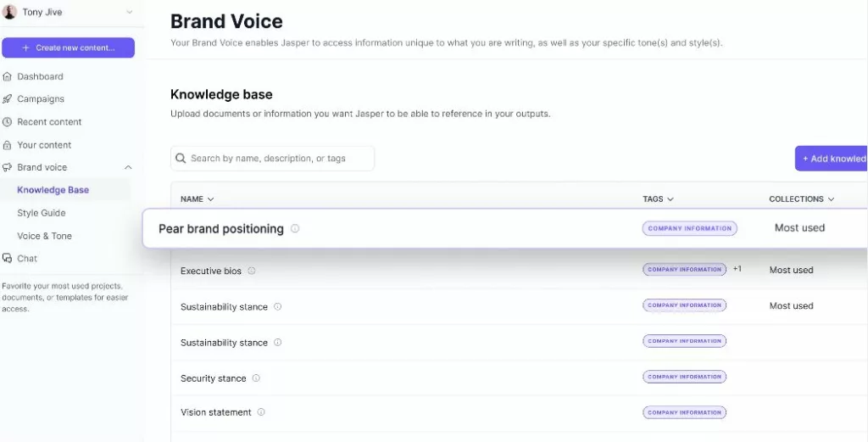Click info icon next to Security stance
Viewport: 868px width, 442px height.
pos(256,378)
